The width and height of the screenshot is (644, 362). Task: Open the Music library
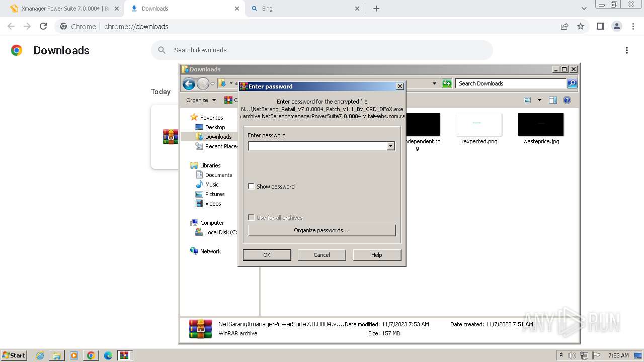tap(212, 185)
